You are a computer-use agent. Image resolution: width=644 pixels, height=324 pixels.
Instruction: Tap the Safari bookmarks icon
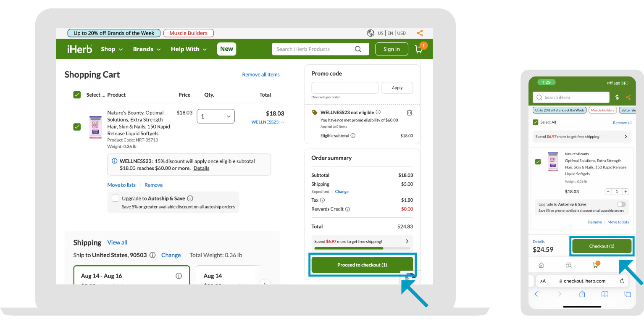pos(605,294)
